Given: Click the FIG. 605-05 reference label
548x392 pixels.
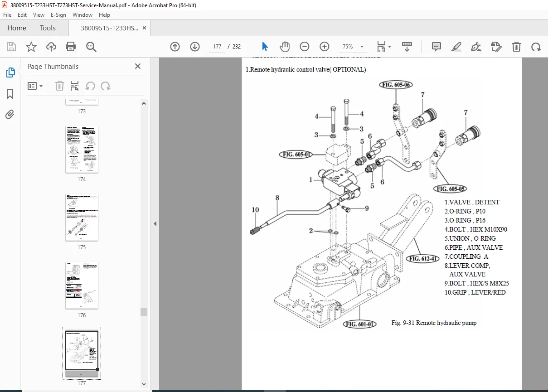Looking at the screenshot, I should [x=450, y=189].
